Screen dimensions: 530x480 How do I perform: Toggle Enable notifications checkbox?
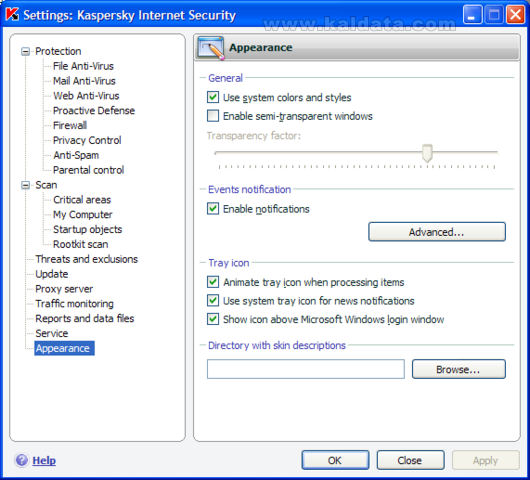pos(213,209)
